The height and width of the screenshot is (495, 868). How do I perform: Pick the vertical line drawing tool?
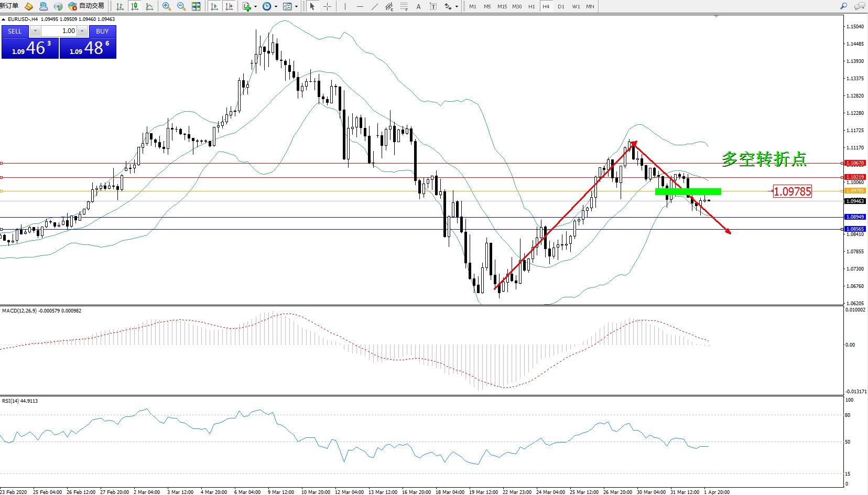(345, 6)
